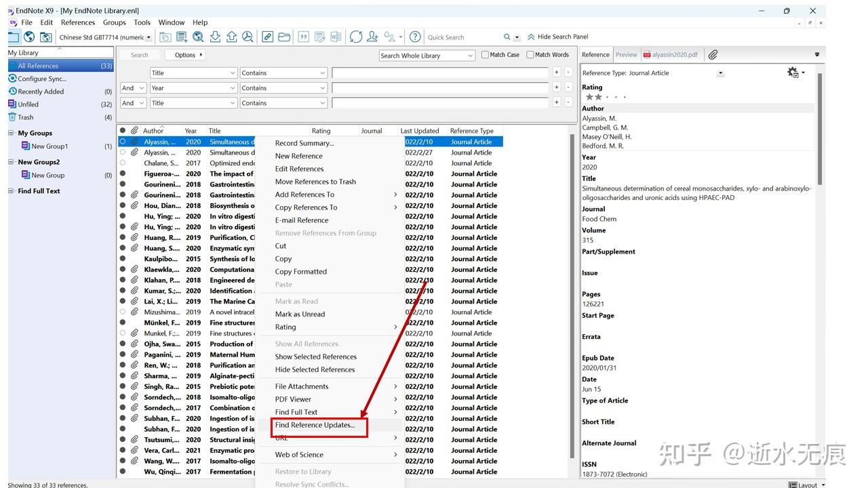The width and height of the screenshot is (868, 488).
Task: Click the Open Link toolbar icon
Action: click(268, 37)
